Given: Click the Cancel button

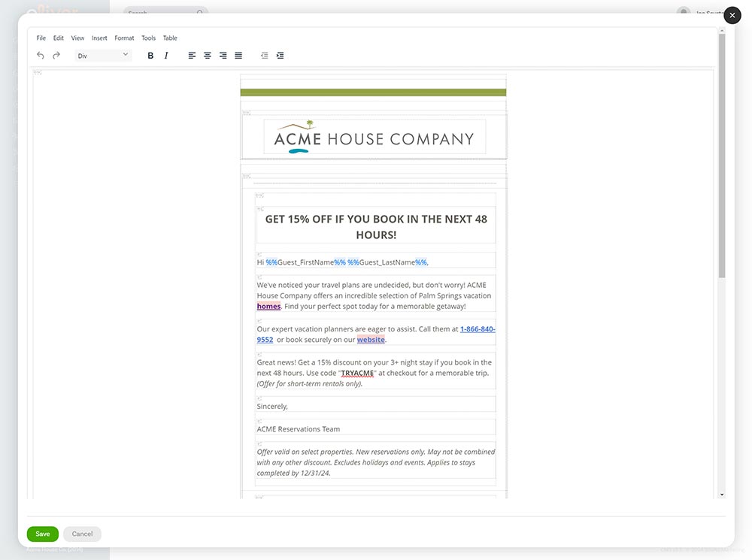Looking at the screenshot, I should coord(81,534).
